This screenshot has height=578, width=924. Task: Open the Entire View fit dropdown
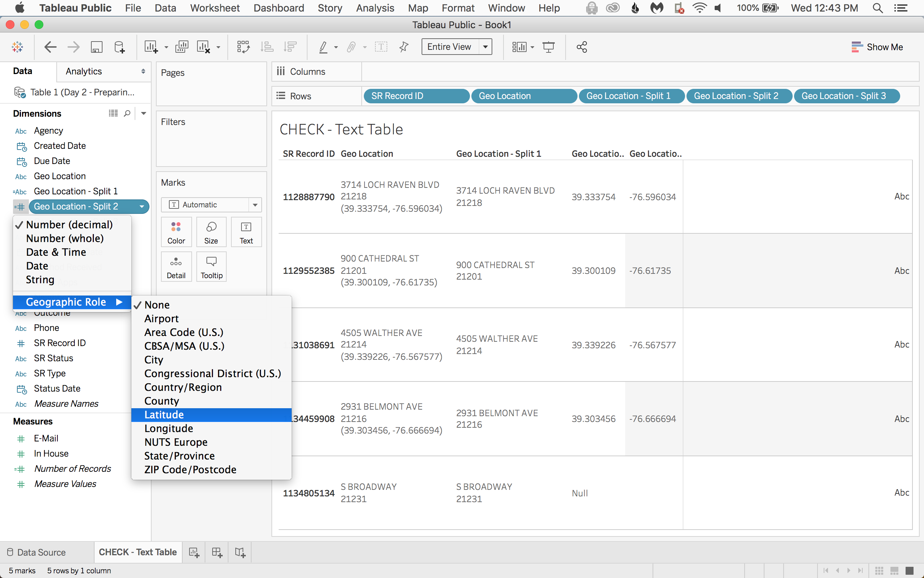click(485, 47)
